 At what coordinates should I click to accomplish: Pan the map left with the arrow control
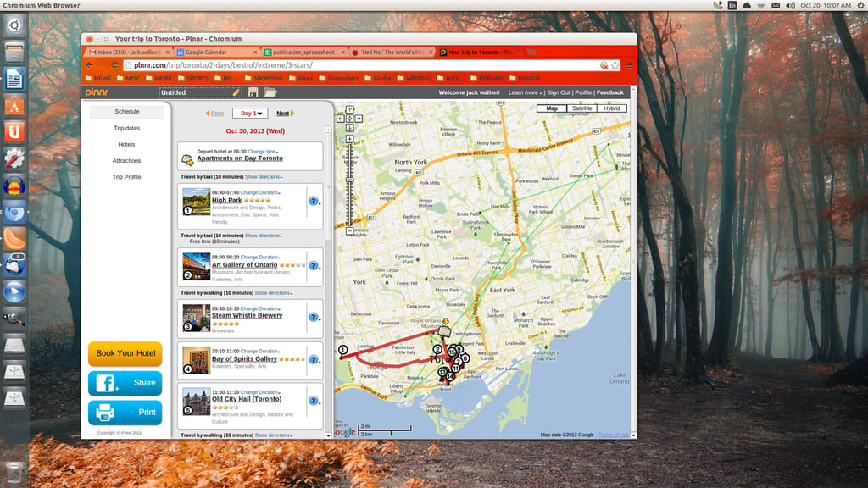[341, 119]
